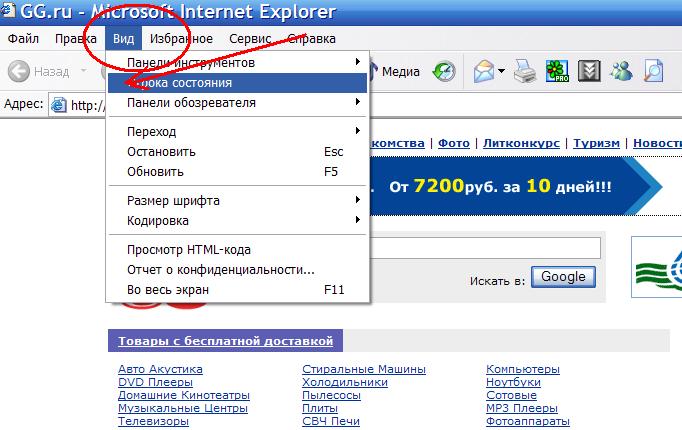Open the Компьютеры link

point(523,369)
